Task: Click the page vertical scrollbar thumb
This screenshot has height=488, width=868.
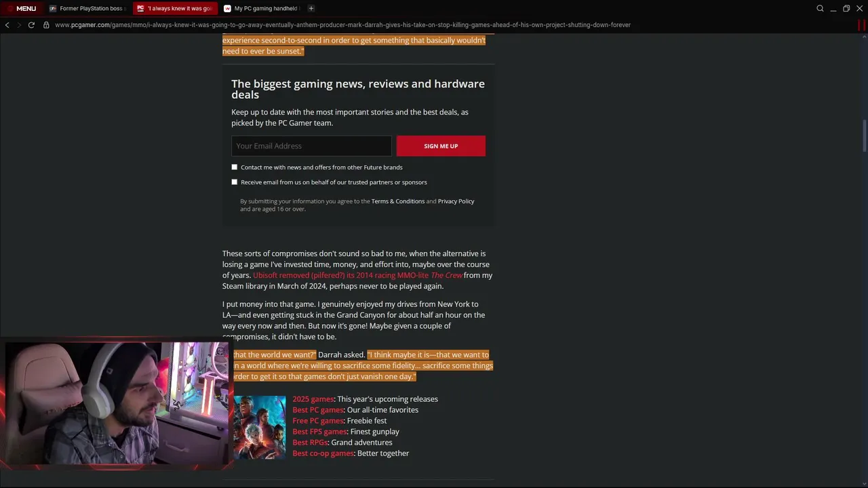Action: point(864,136)
